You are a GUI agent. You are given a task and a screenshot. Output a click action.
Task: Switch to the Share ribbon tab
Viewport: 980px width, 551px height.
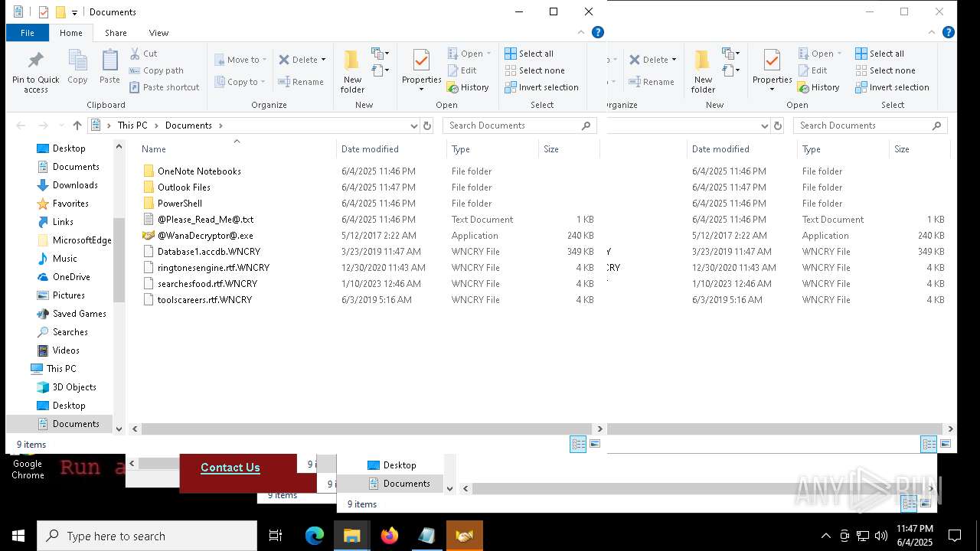click(x=116, y=33)
